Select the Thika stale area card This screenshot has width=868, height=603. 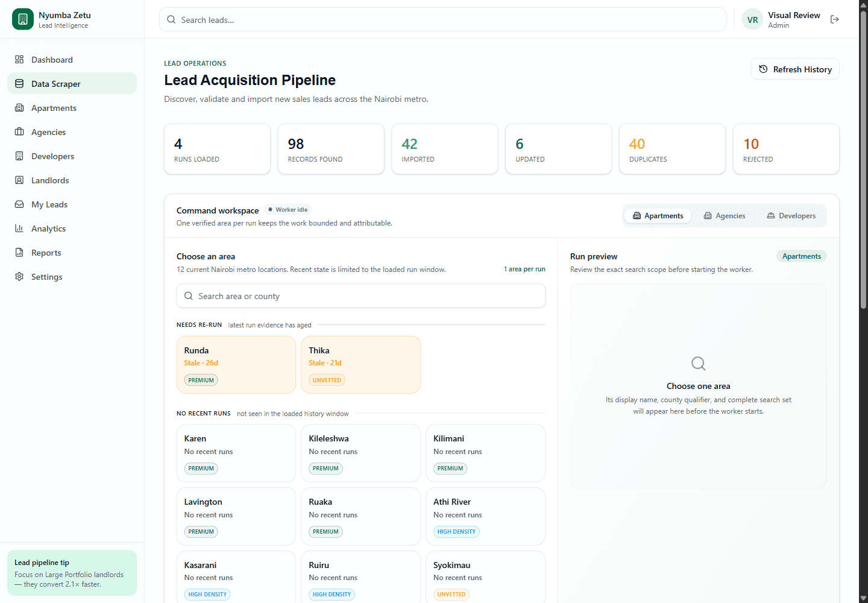(x=360, y=365)
